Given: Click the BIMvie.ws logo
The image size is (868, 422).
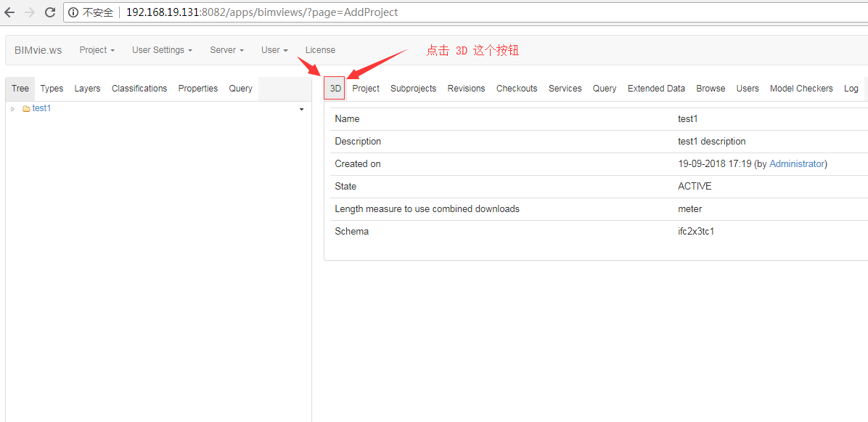Looking at the screenshot, I should [38, 49].
